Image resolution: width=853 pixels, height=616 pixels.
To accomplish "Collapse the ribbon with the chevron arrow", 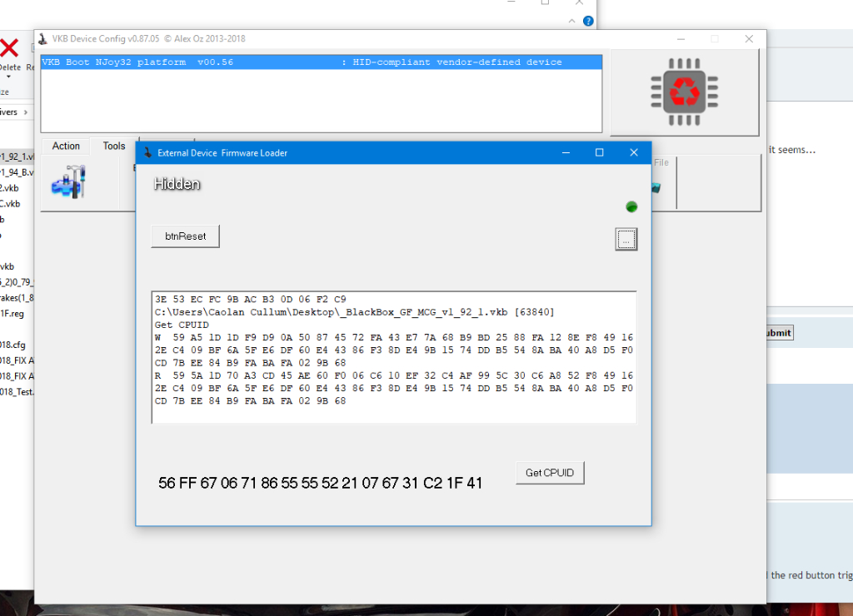I will point(572,21).
